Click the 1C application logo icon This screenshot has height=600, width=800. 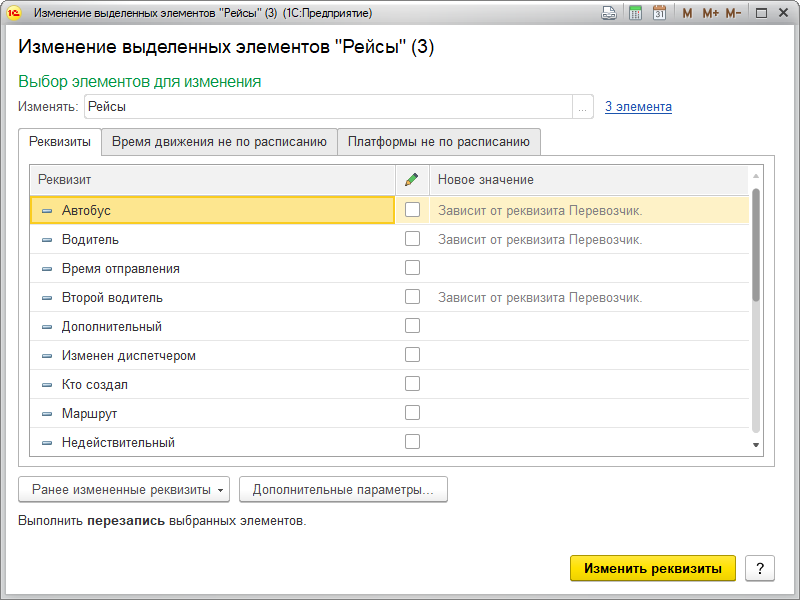coord(14,14)
